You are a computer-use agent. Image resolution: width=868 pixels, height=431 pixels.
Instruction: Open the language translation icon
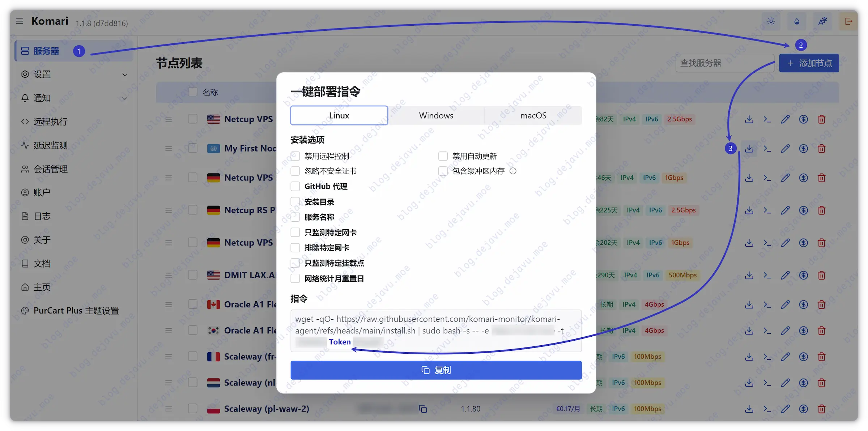click(x=822, y=22)
